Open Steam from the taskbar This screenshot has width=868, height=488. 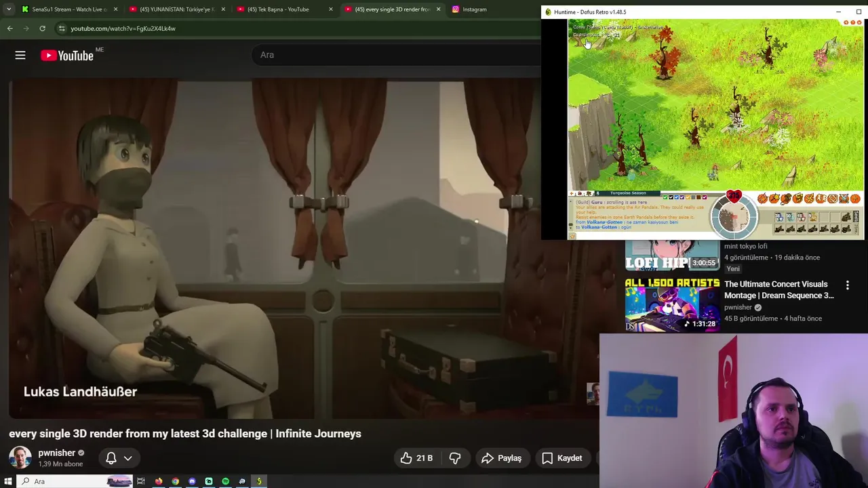tap(242, 481)
